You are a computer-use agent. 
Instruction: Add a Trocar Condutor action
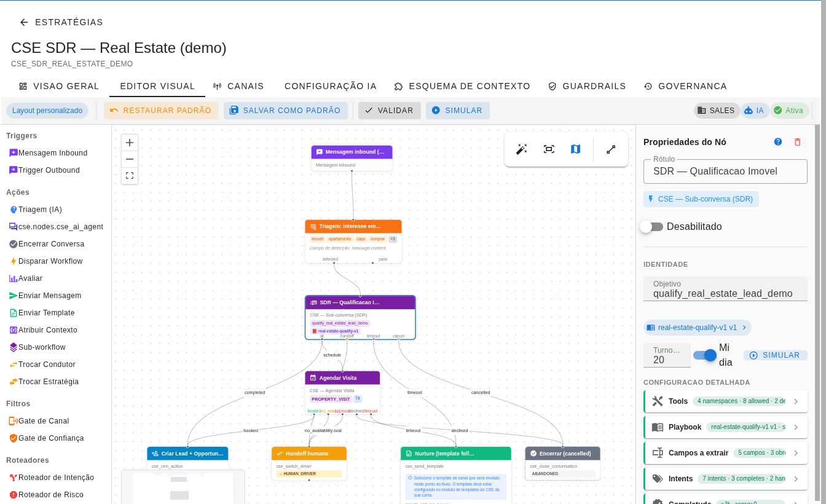[x=42, y=364]
